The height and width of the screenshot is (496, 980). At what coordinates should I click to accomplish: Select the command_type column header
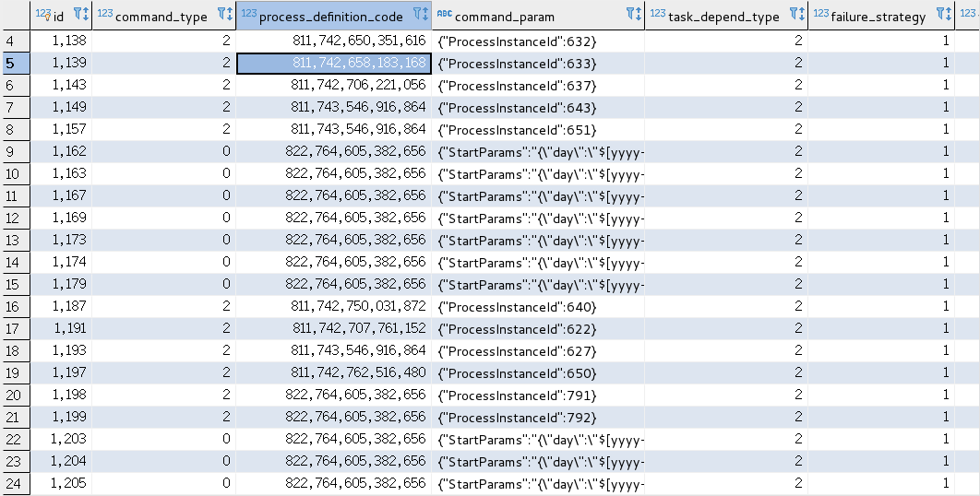click(x=161, y=17)
